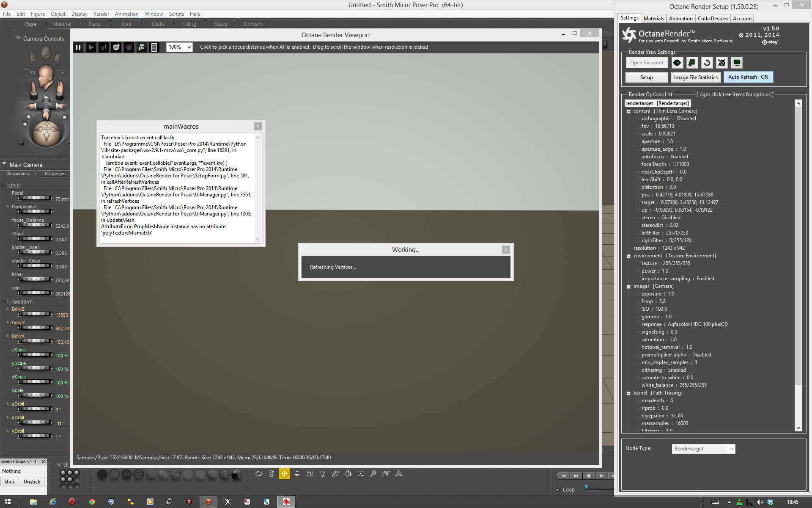This screenshot has width=812, height=508.
Task: Click the Unstick button
Action: click(32, 482)
